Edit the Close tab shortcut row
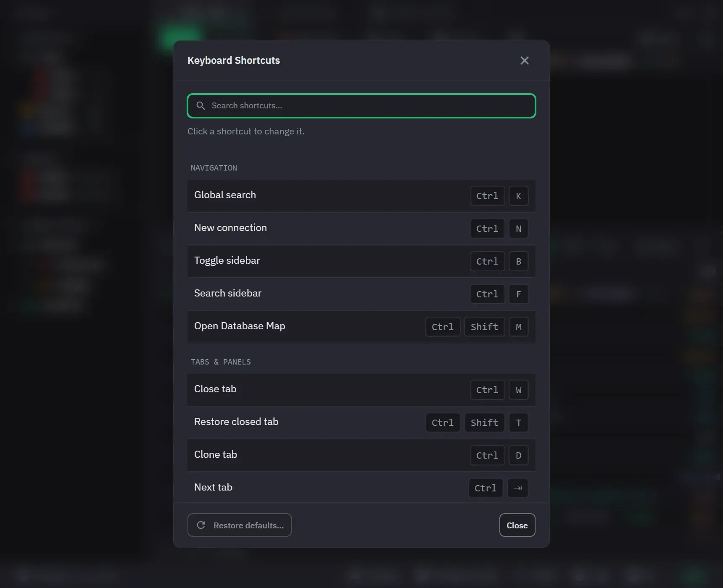Screen dimensions: 723x588 361,390
